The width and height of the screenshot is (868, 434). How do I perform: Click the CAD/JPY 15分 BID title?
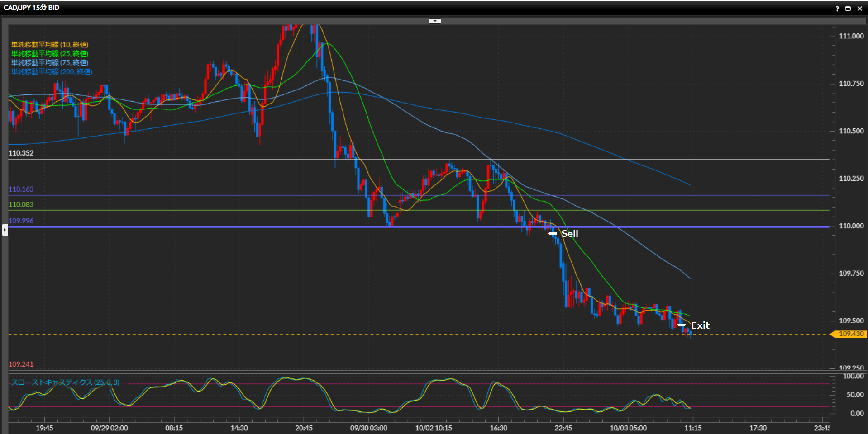tap(31, 8)
